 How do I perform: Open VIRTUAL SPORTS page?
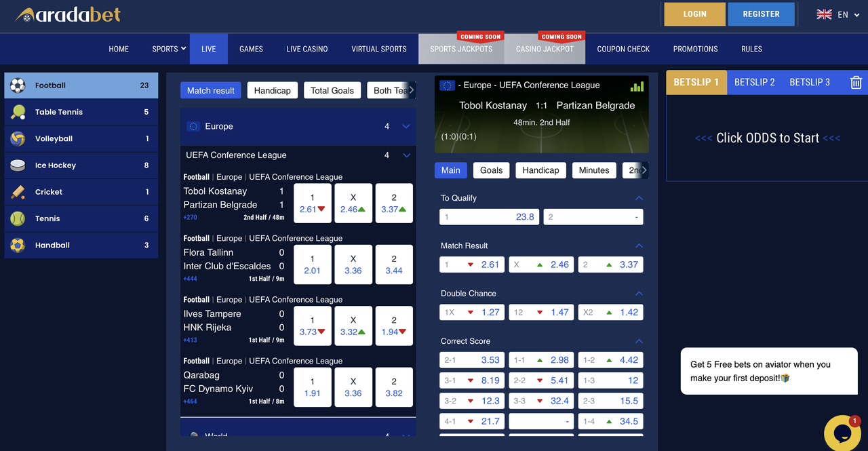click(379, 49)
